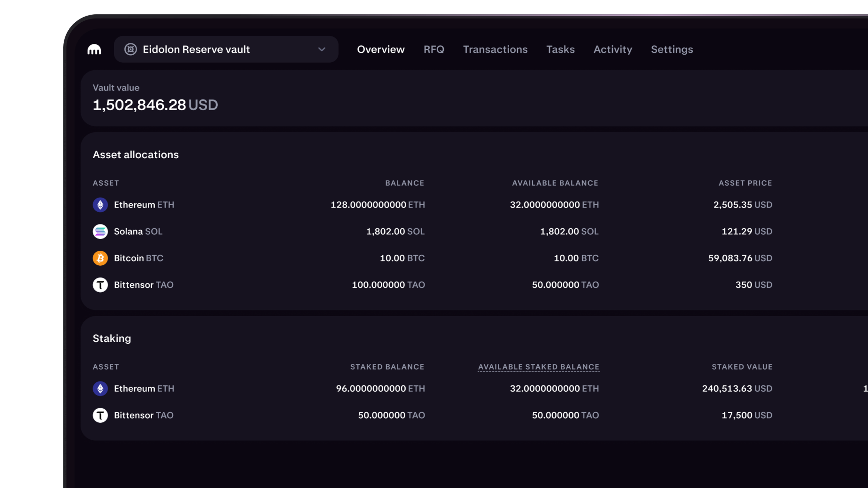Navigate to the Tasks section

[x=560, y=49]
